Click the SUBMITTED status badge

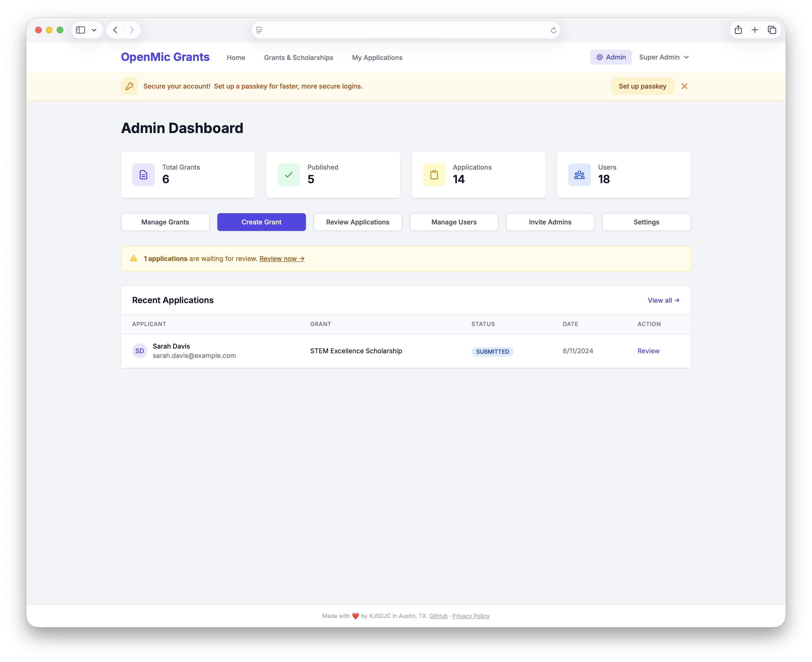pos(492,352)
